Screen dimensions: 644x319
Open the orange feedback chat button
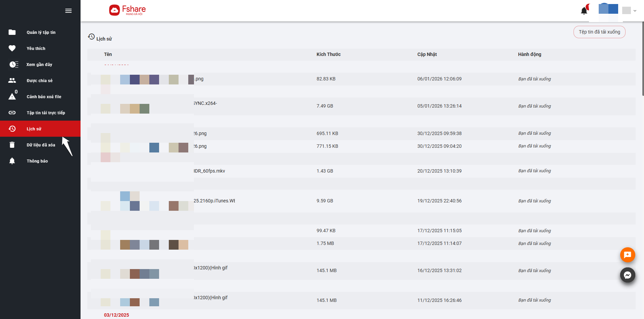pyautogui.click(x=627, y=255)
